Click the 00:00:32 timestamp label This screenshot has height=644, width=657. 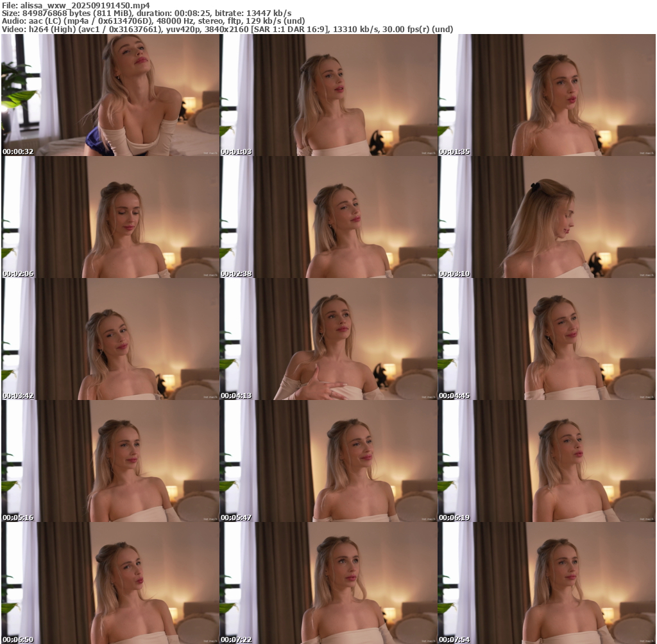(x=18, y=152)
